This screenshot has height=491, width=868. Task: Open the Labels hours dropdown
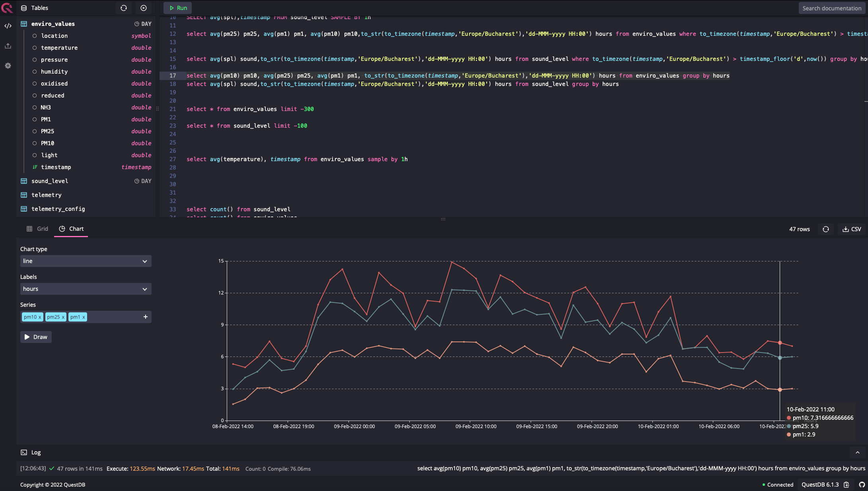[x=86, y=289]
